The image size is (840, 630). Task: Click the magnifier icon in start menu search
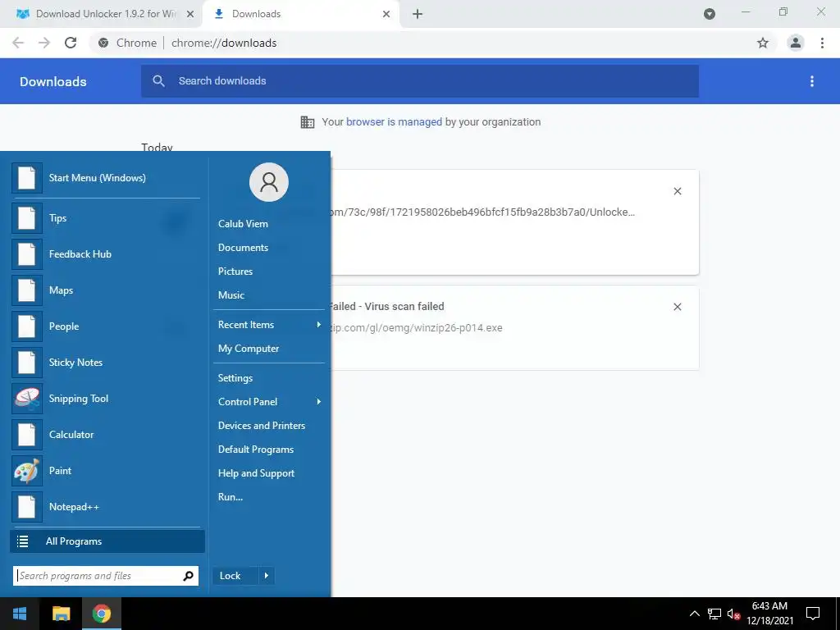(x=188, y=576)
